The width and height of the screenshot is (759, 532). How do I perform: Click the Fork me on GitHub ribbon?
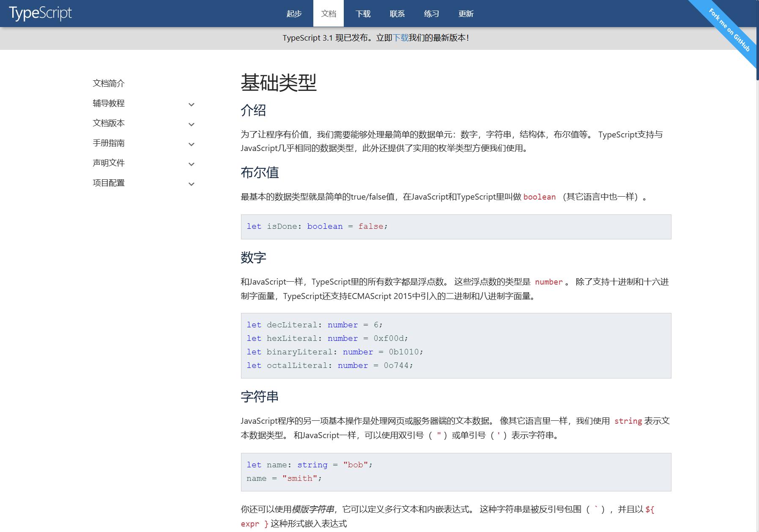729,30
